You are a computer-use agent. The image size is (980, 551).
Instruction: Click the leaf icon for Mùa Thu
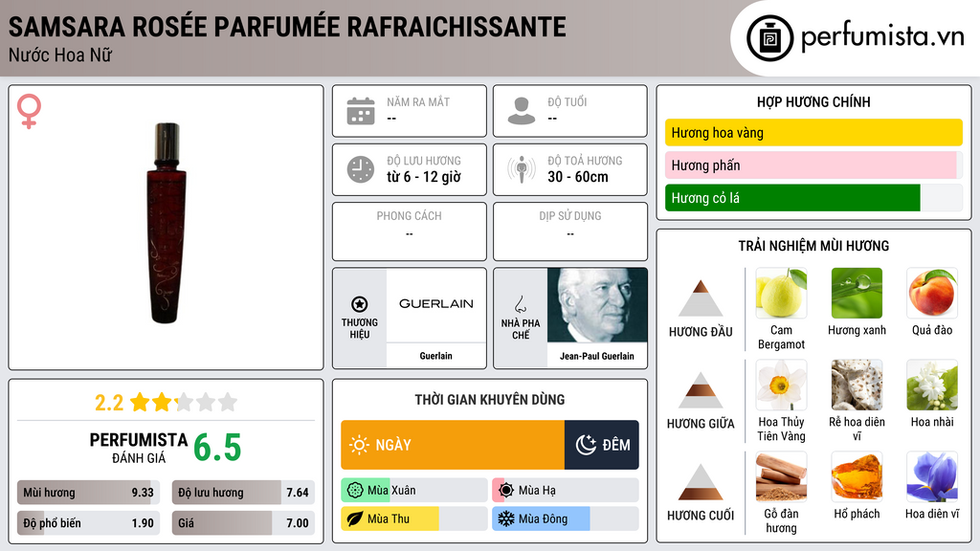[x=355, y=518]
